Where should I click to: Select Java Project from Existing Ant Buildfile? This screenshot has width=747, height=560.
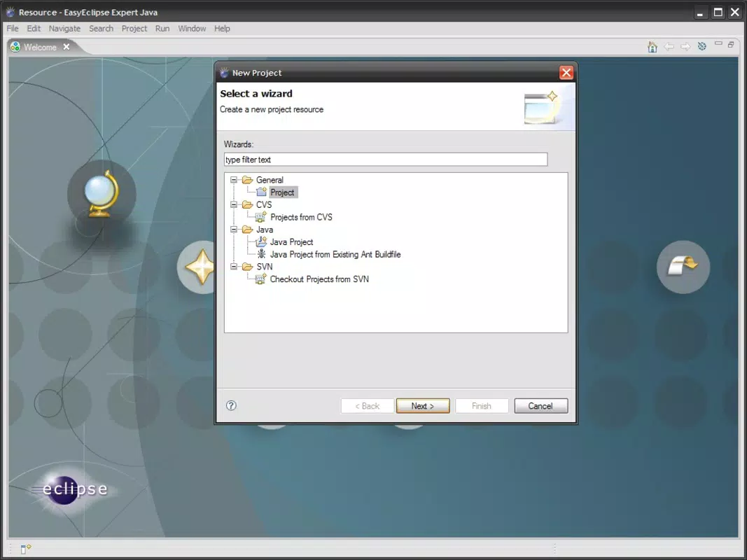(x=335, y=254)
